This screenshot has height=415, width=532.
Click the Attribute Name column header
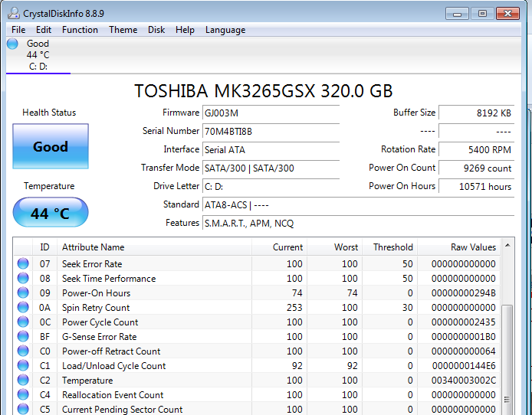tap(93, 247)
